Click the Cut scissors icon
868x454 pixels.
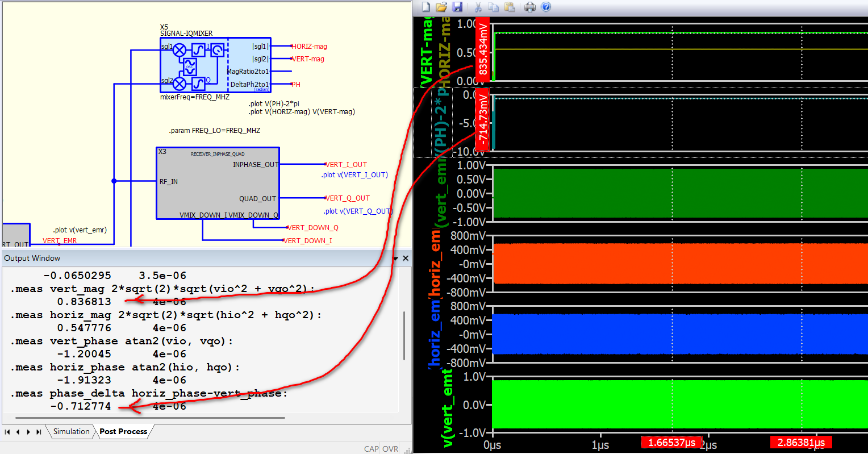[478, 7]
